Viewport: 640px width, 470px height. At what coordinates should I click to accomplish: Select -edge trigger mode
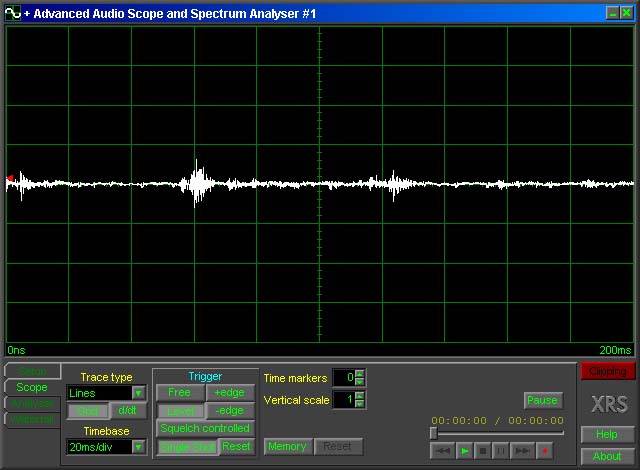coord(230,410)
